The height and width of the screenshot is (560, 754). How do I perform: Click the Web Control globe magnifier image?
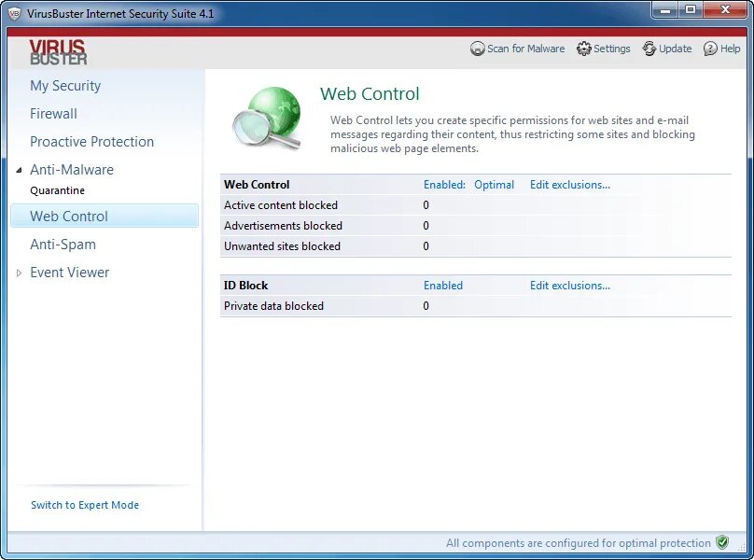click(x=268, y=117)
